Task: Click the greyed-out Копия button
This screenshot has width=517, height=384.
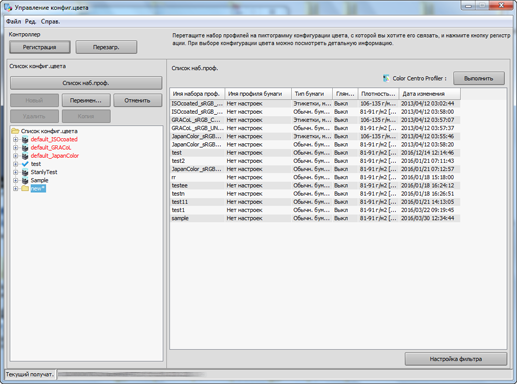Action: [x=86, y=116]
